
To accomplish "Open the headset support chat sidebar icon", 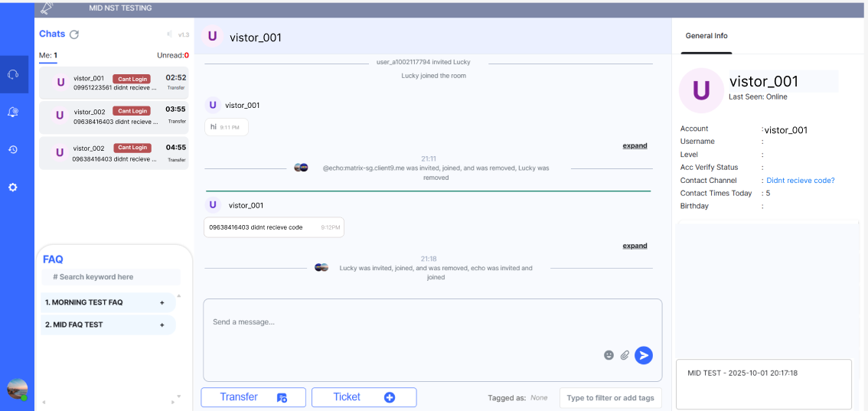I will pyautogui.click(x=13, y=74).
